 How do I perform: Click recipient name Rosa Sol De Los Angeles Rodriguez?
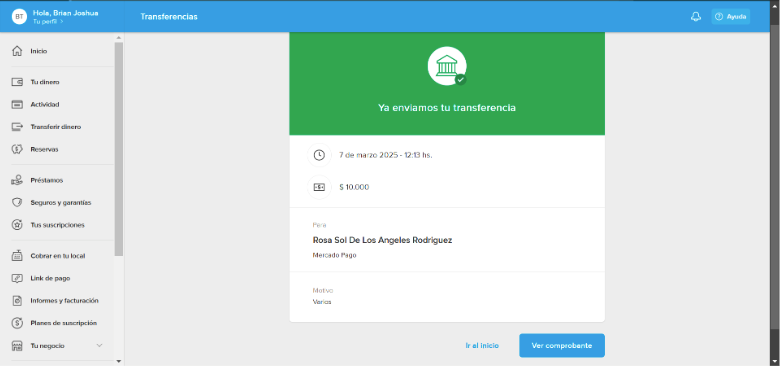click(383, 240)
